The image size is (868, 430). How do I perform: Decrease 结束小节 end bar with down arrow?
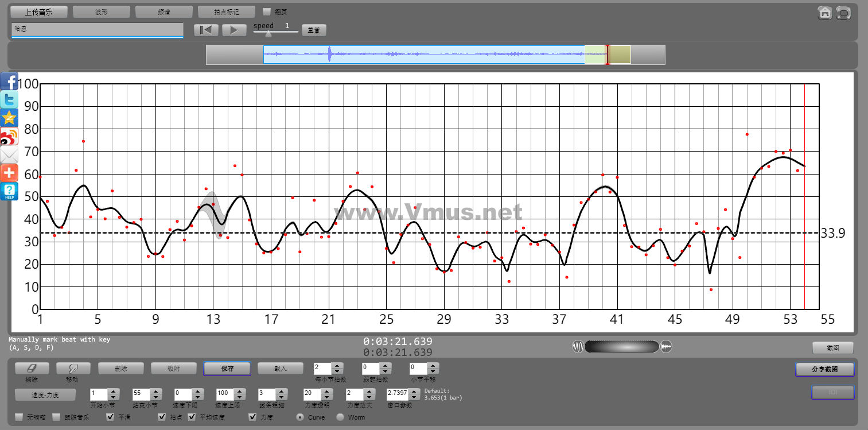pyautogui.click(x=155, y=397)
